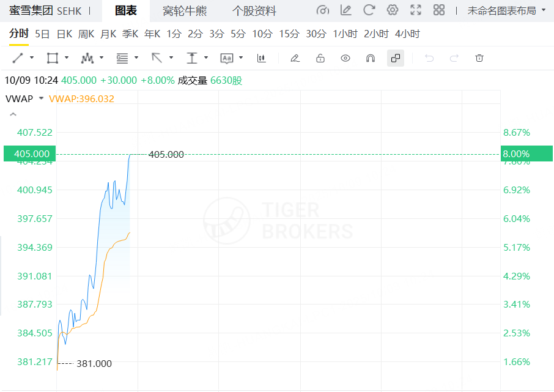554x392 pixels.
Task: Select the trend line drawing tool
Action: tap(18, 58)
